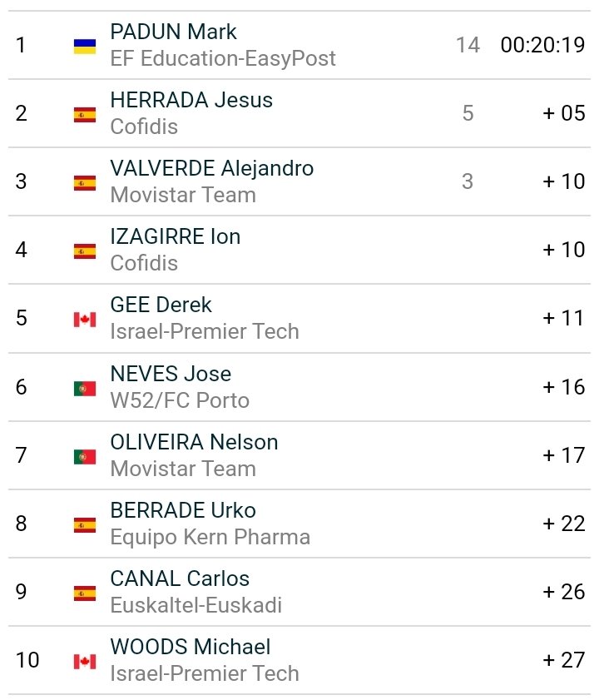Screen dimensions: 599x700
Task: Click the winning time 00:20:19
Action: [x=542, y=45]
